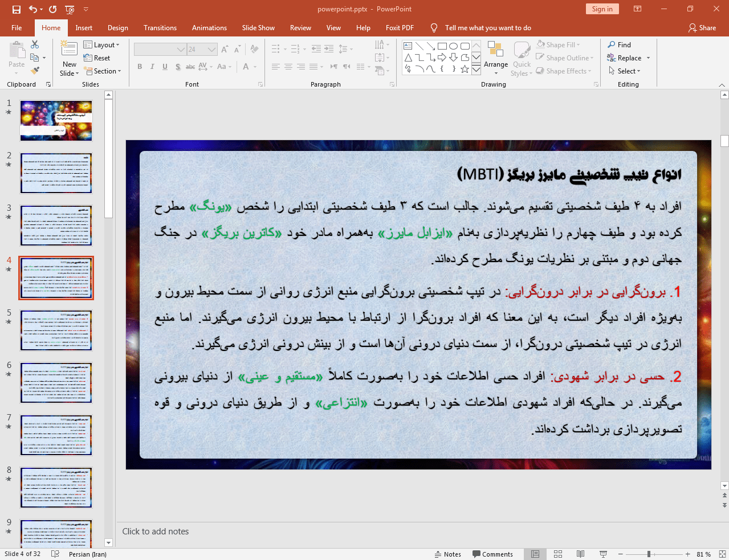Open the Animations tab
The image size is (729, 560).
209,27
